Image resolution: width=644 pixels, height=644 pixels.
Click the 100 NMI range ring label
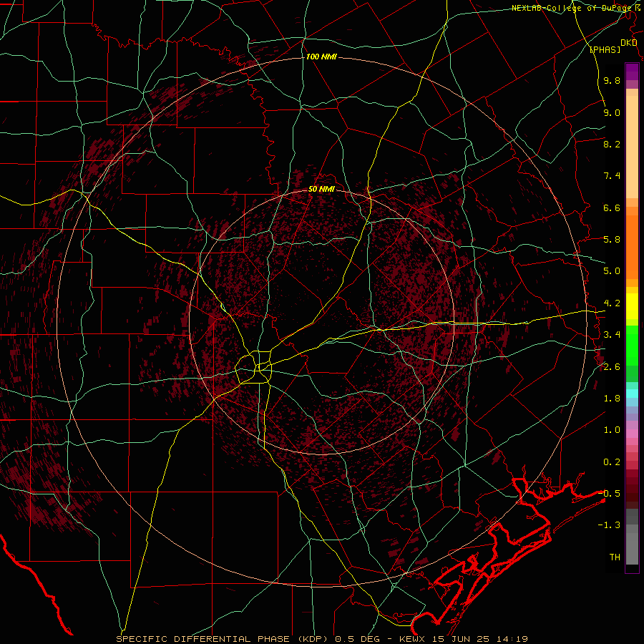321,57
